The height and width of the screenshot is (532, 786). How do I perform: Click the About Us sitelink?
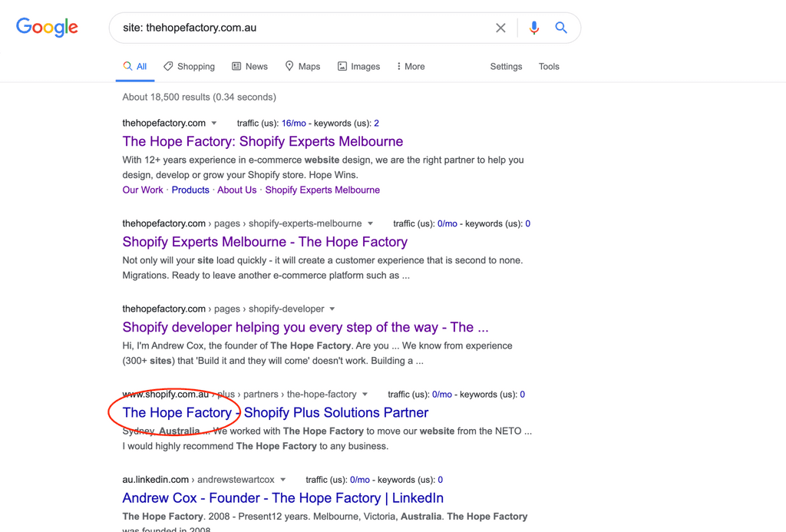click(x=236, y=190)
